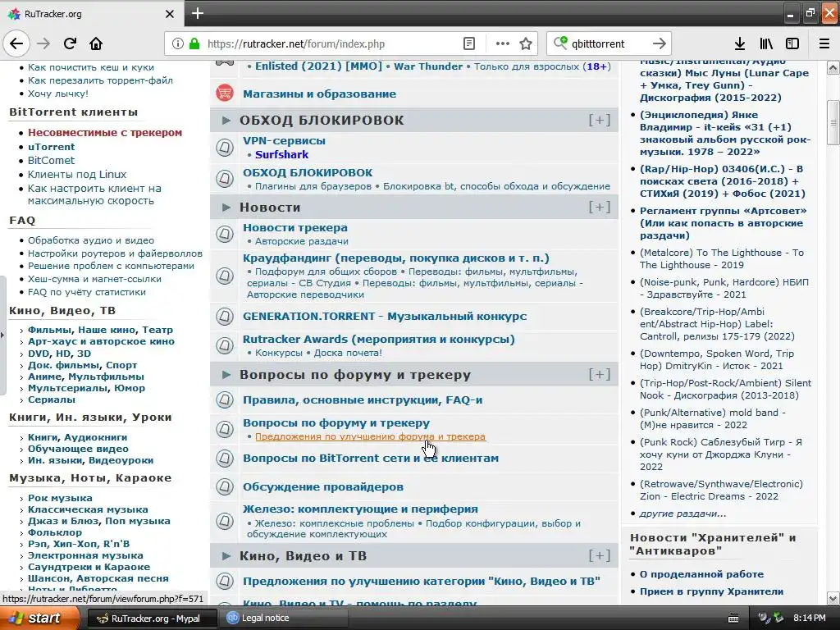
Task: Bookmark this page with the star icon
Action: [x=526, y=43]
